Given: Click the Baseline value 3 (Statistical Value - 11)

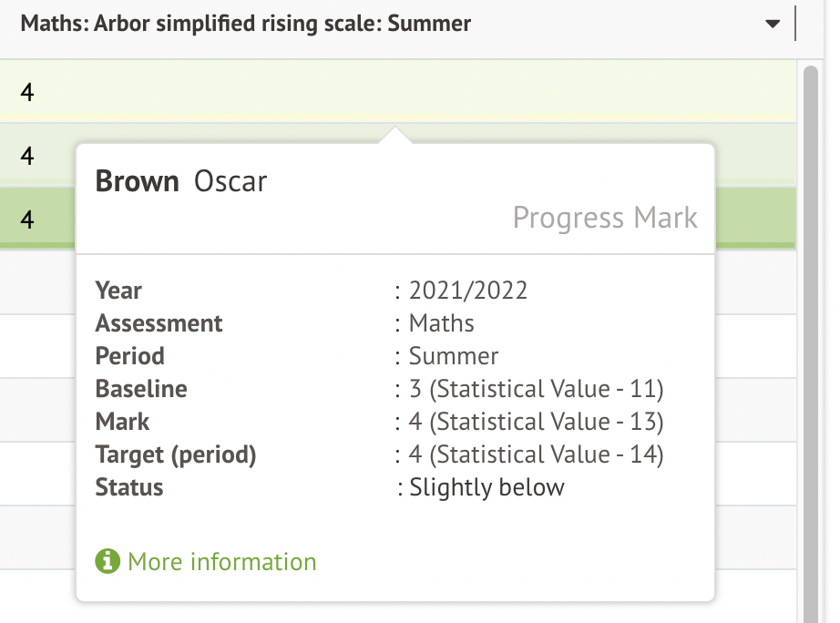Looking at the screenshot, I should pyautogui.click(x=536, y=389).
